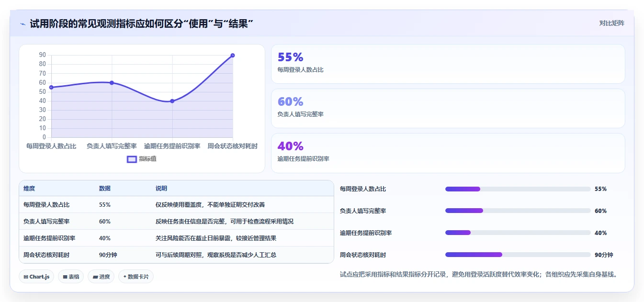Click the 40% table data cell
Viewport: 644px width, 302px height.
[105, 238]
